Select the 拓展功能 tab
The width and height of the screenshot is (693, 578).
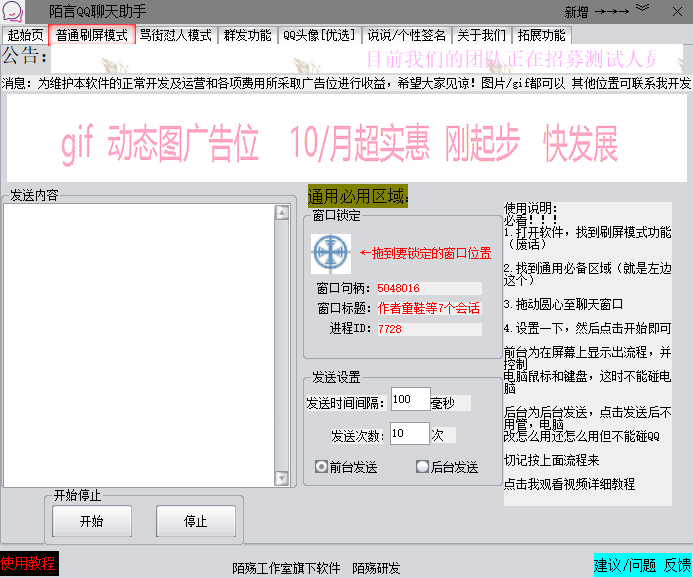(541, 35)
